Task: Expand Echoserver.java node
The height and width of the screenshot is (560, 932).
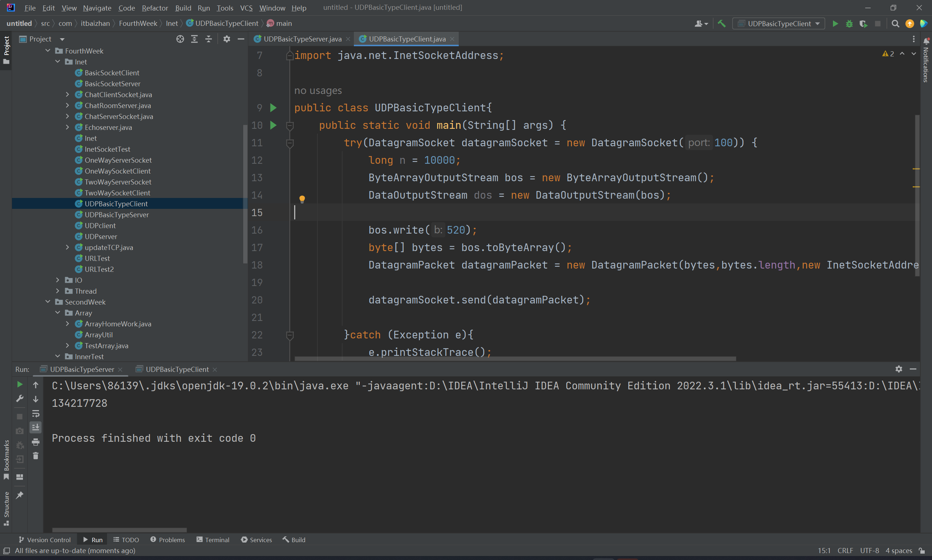Action: pos(68,127)
